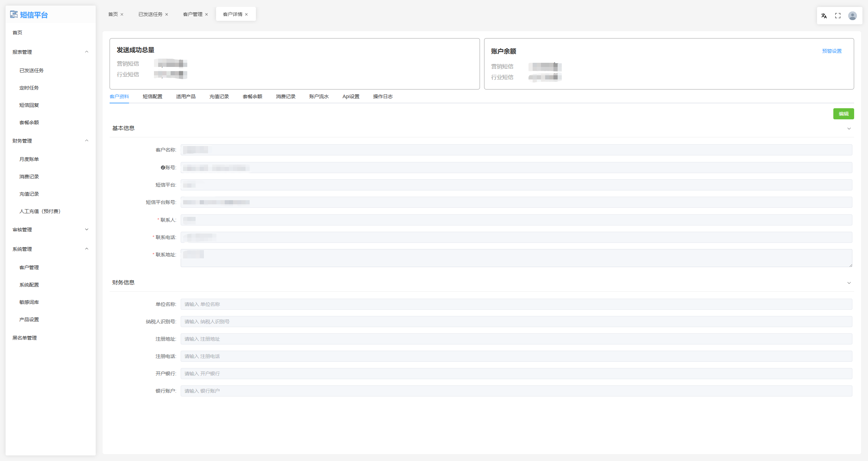
Task: Click the 联系电话 input field
Action: tap(516, 237)
